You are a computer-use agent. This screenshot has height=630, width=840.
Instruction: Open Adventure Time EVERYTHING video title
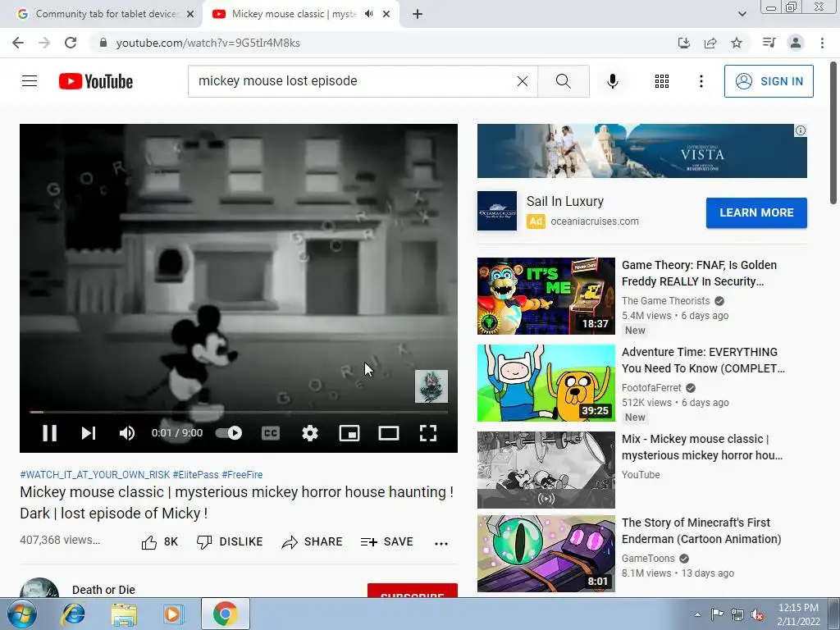(703, 360)
